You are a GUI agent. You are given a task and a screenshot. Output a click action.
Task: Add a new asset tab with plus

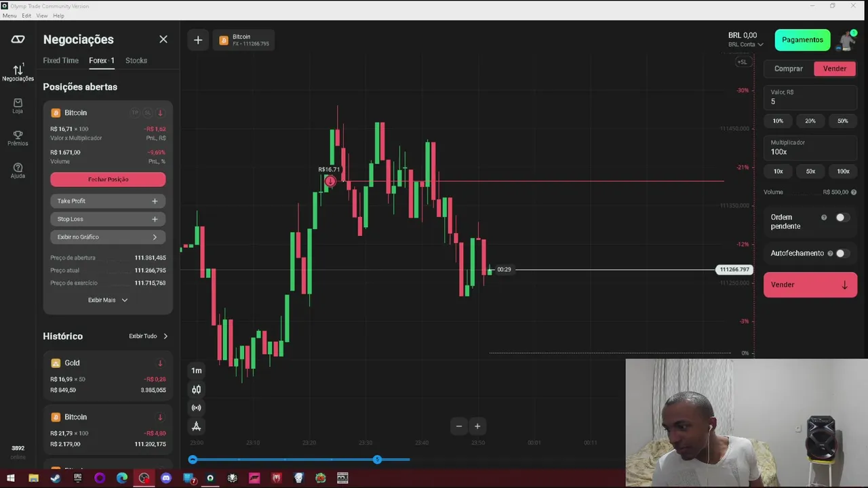[x=198, y=40]
